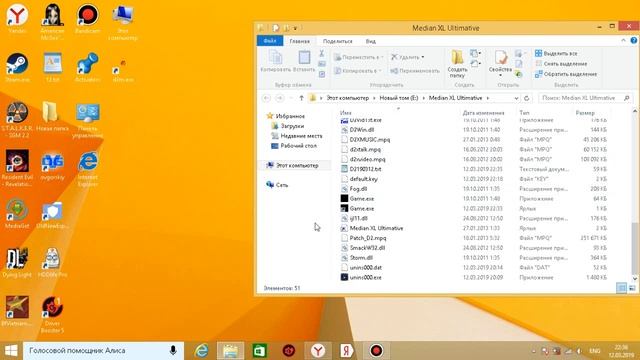Open the Windows Store taskbar icon
The width and height of the screenshot is (640, 360).
point(260,351)
